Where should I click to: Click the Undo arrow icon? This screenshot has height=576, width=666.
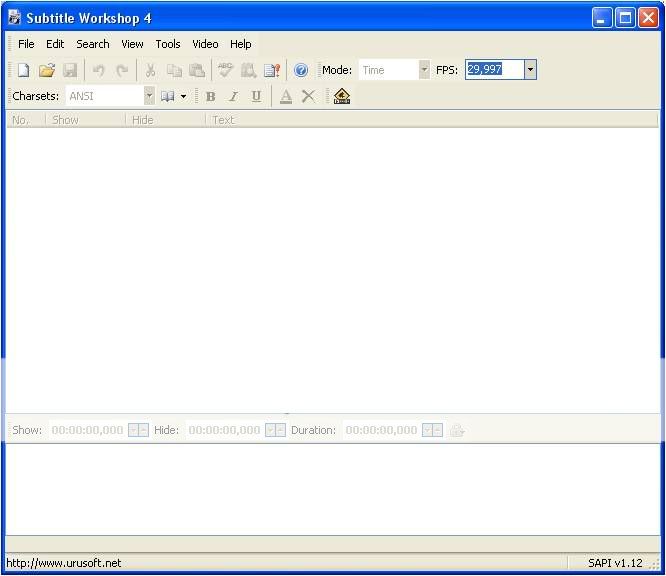coord(98,70)
